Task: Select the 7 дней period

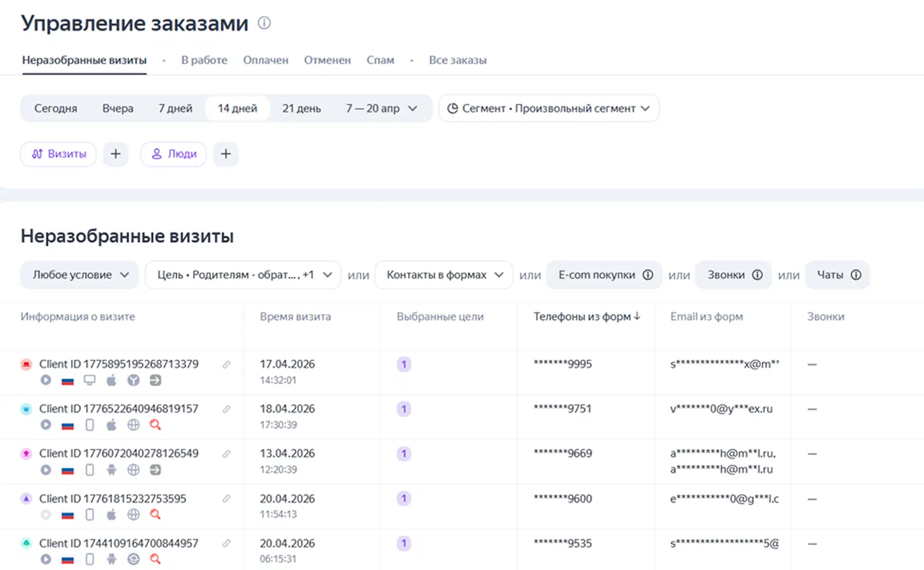Action: click(x=175, y=109)
